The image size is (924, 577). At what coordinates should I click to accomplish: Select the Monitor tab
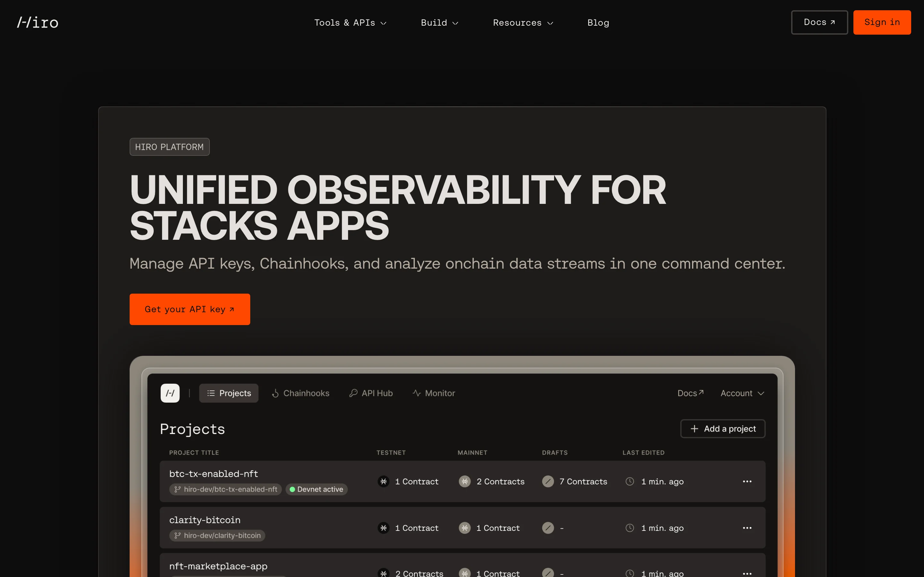(x=434, y=393)
